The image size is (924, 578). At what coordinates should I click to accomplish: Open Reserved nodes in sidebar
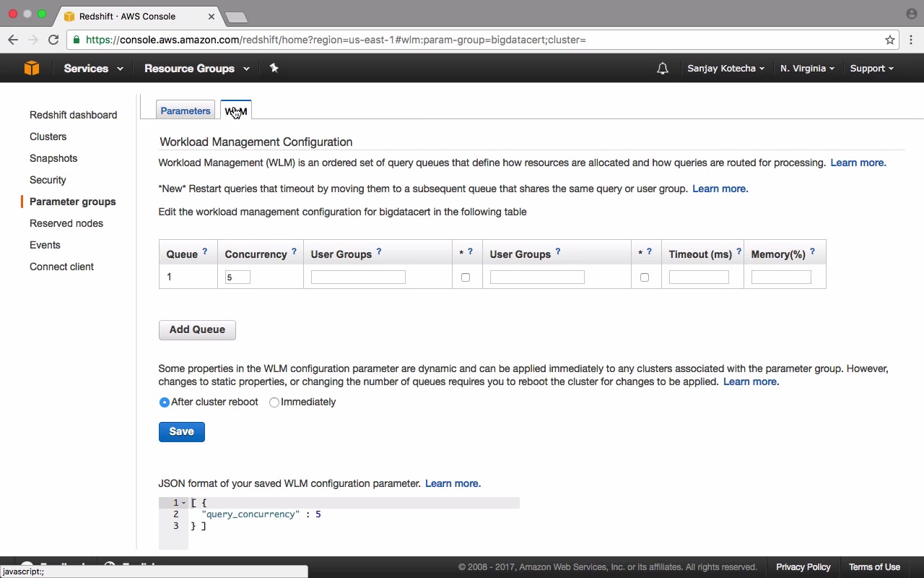(66, 223)
